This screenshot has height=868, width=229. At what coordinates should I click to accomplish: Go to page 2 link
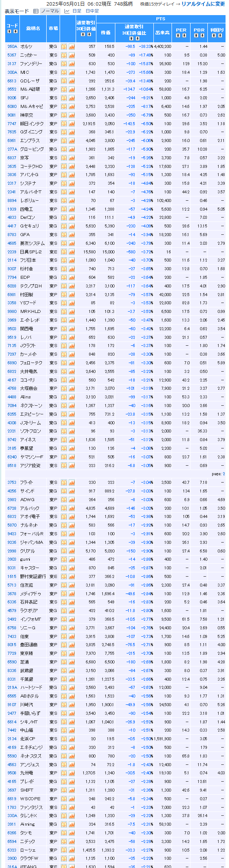(x=223, y=474)
